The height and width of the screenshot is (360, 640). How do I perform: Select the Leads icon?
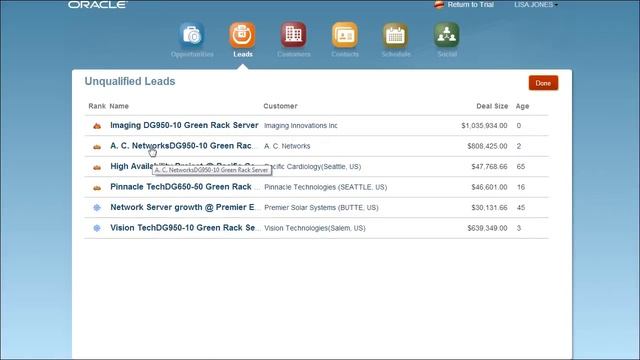[x=242, y=35]
